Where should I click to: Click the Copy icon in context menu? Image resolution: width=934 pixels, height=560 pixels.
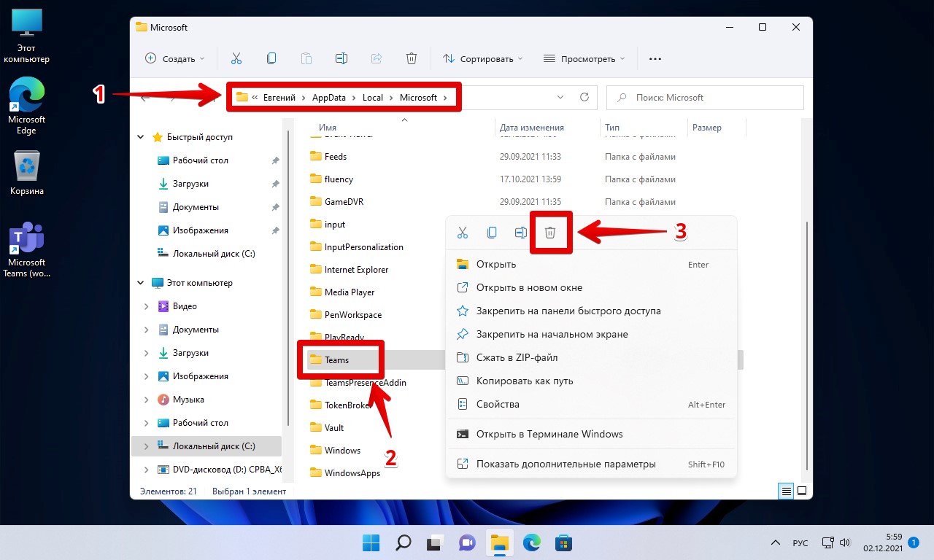tap(492, 233)
